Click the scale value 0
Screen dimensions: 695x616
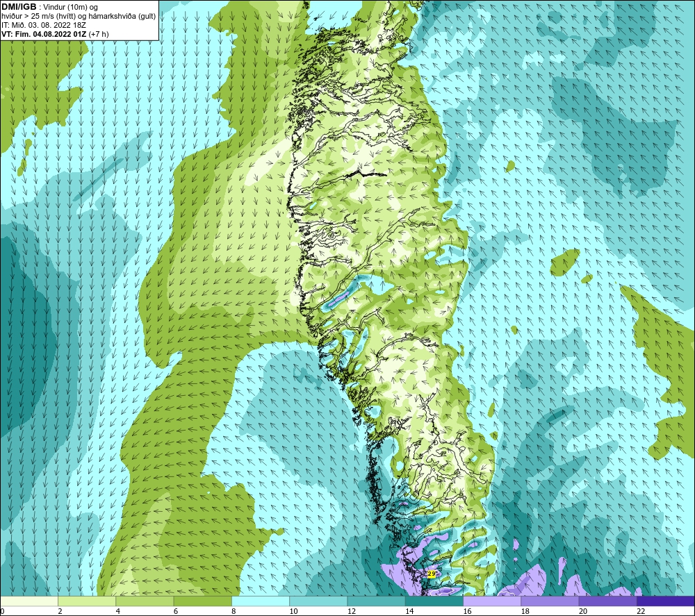pos(2,612)
